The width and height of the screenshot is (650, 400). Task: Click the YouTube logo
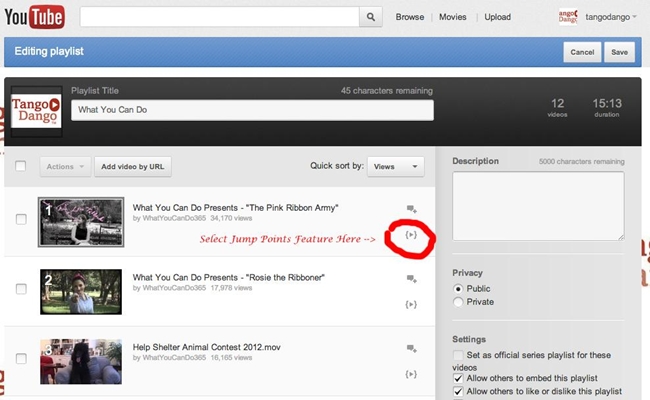point(36,17)
